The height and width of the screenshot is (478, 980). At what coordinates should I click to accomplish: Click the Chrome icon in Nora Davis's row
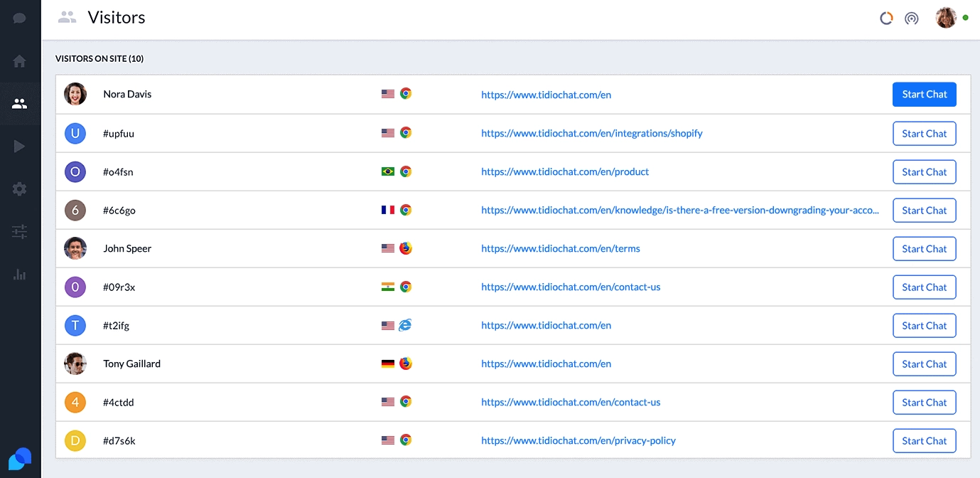tap(405, 93)
